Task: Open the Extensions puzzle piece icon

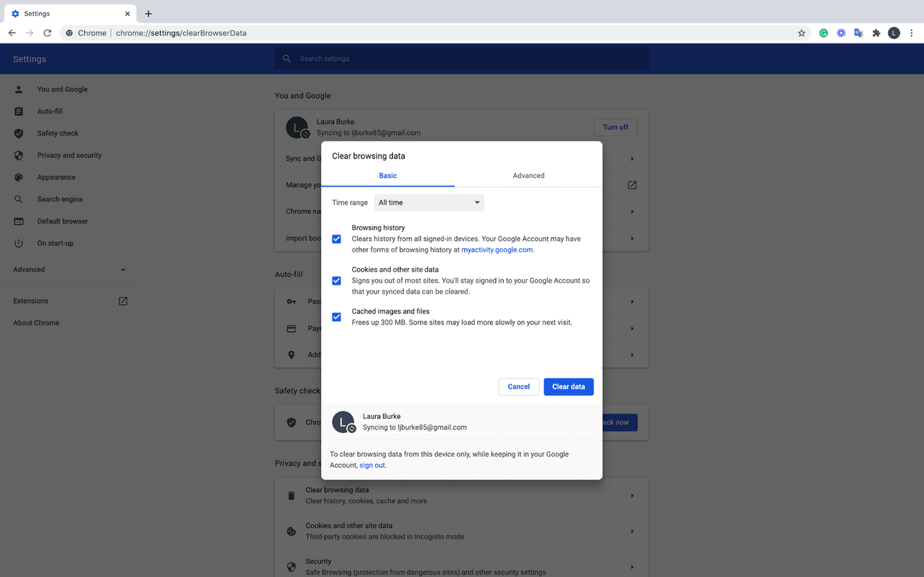Action: click(876, 32)
